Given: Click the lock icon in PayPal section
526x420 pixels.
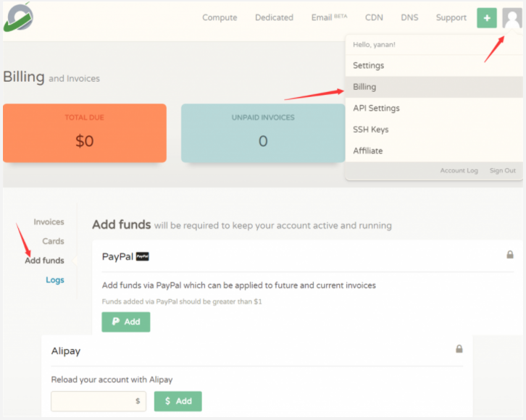Looking at the screenshot, I should click(510, 255).
